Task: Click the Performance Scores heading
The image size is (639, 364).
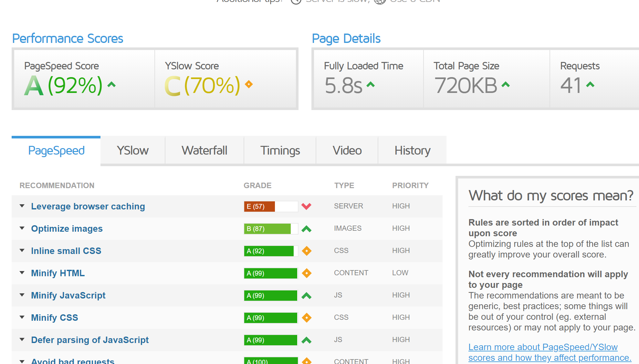Action: pos(68,38)
